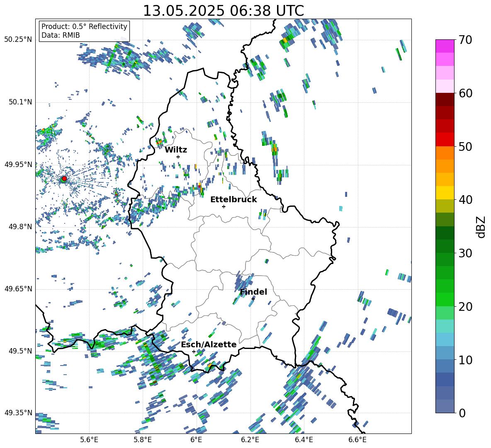Image resolution: width=491 pixels, height=448 pixels.
Task: Click the Esch/Alzette station cross marker
Action: pyautogui.click(x=194, y=351)
